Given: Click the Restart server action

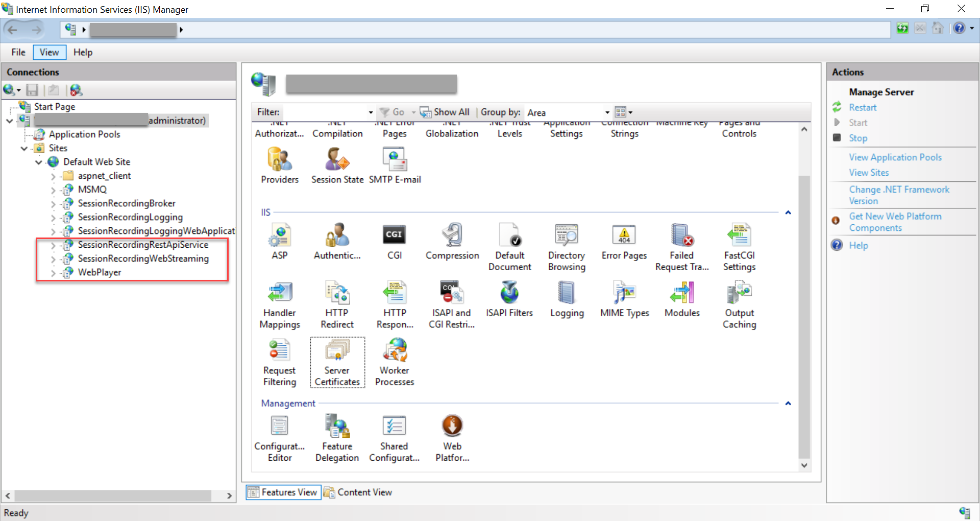Looking at the screenshot, I should [862, 107].
